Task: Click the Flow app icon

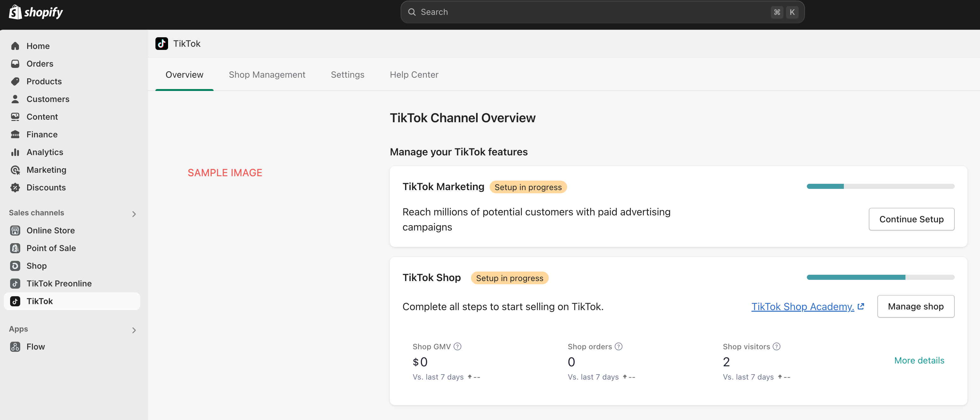Action: pos(15,346)
